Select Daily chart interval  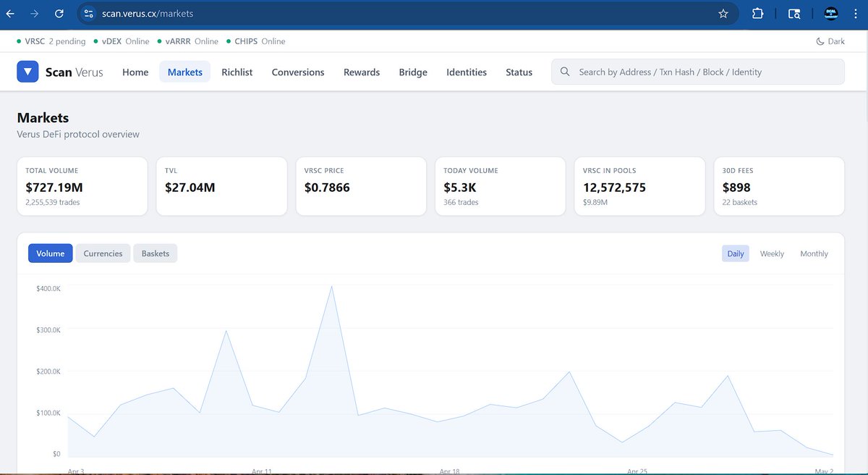(x=736, y=253)
